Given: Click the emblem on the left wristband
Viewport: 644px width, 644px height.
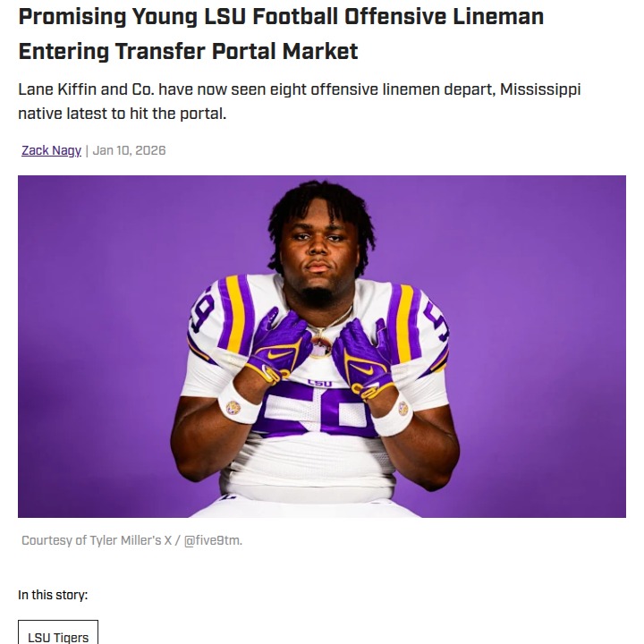Looking at the screenshot, I should click(234, 408).
